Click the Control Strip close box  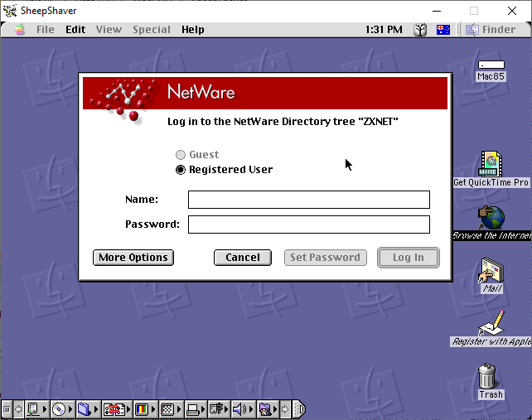coord(7,409)
